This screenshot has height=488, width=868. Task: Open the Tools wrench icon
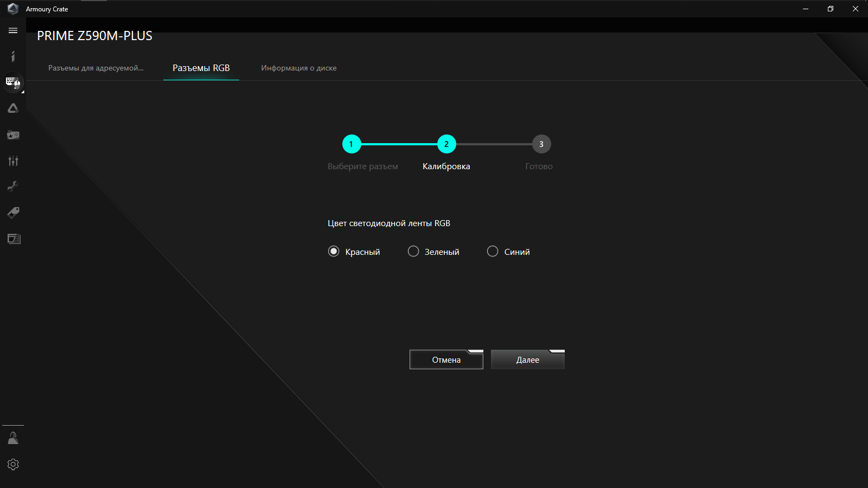(13, 187)
